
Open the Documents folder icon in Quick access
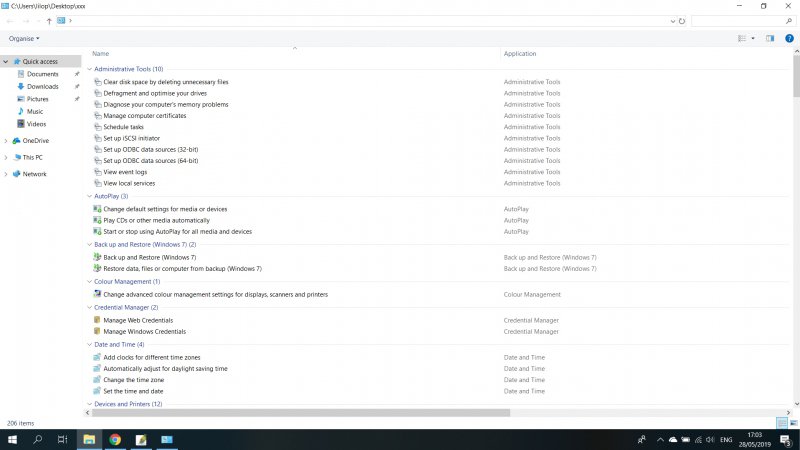tap(21, 74)
